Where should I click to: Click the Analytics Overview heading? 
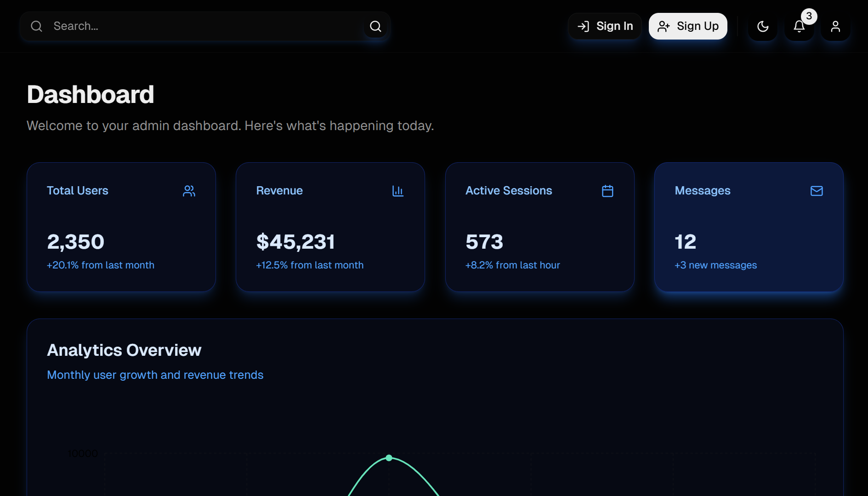(x=124, y=350)
